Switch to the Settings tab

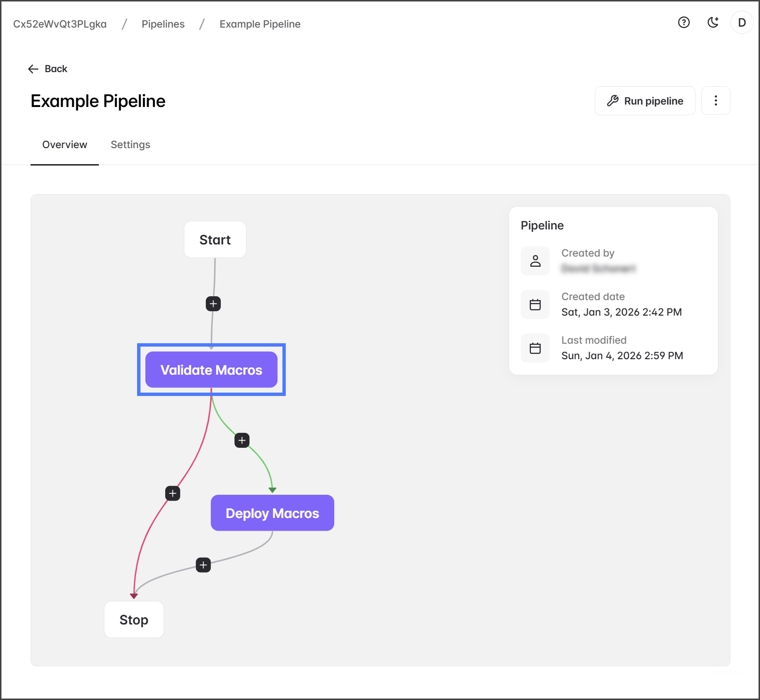point(130,145)
